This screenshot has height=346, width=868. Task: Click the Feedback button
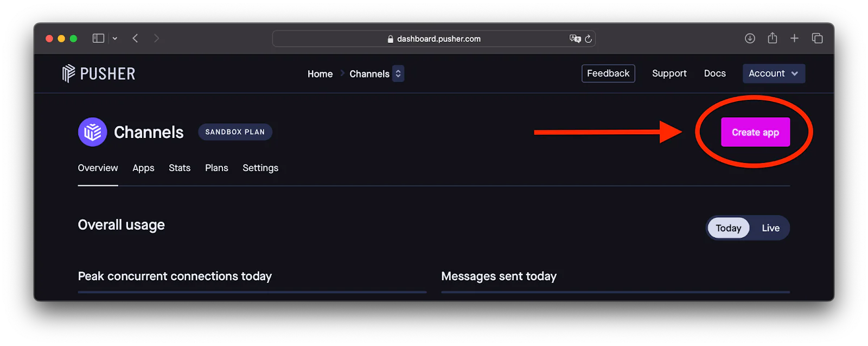point(608,73)
